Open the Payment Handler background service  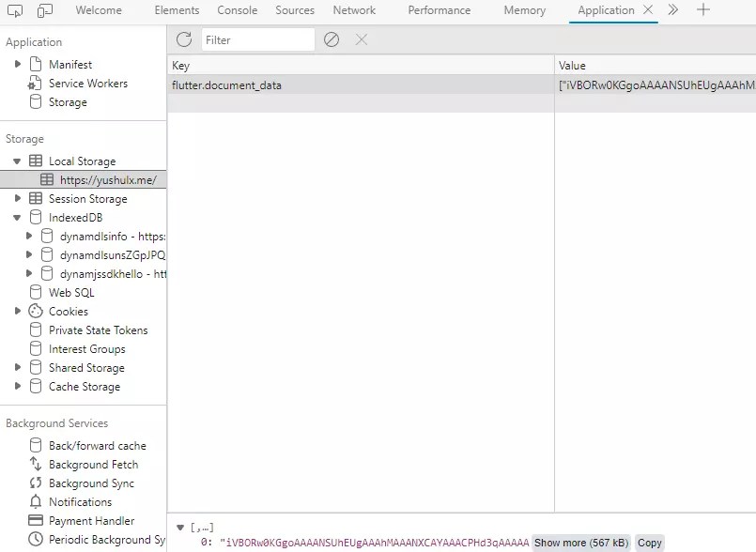click(x=89, y=520)
